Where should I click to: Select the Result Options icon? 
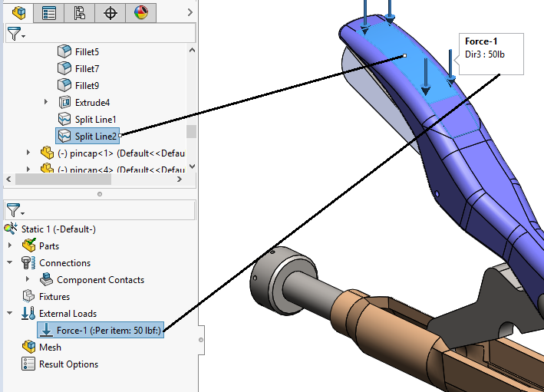[x=28, y=364]
